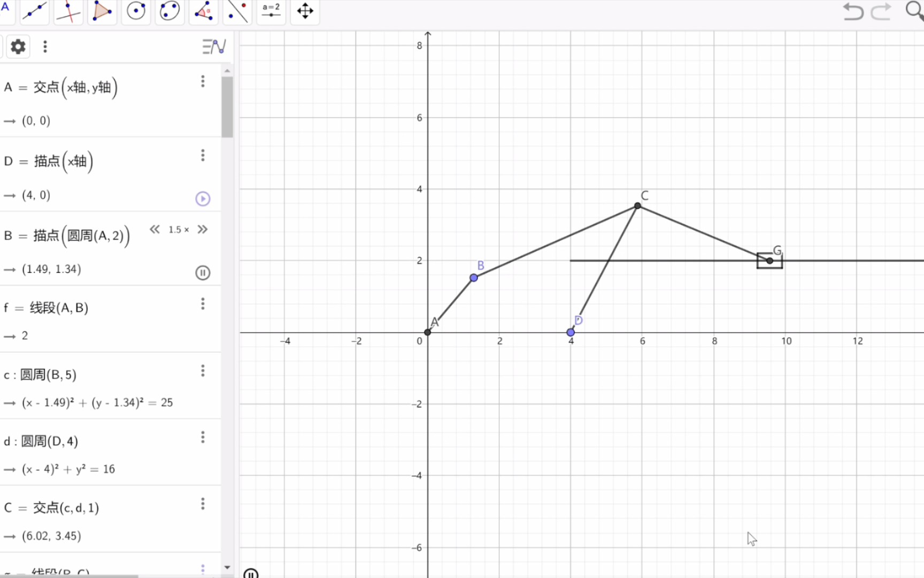Select point D on the x-axis
The image size is (924, 578).
(x=571, y=332)
